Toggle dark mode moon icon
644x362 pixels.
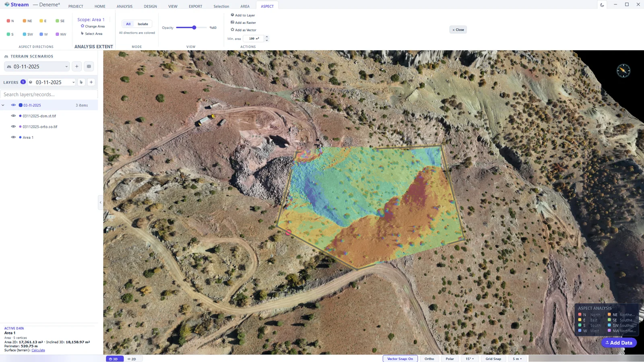pos(602,5)
